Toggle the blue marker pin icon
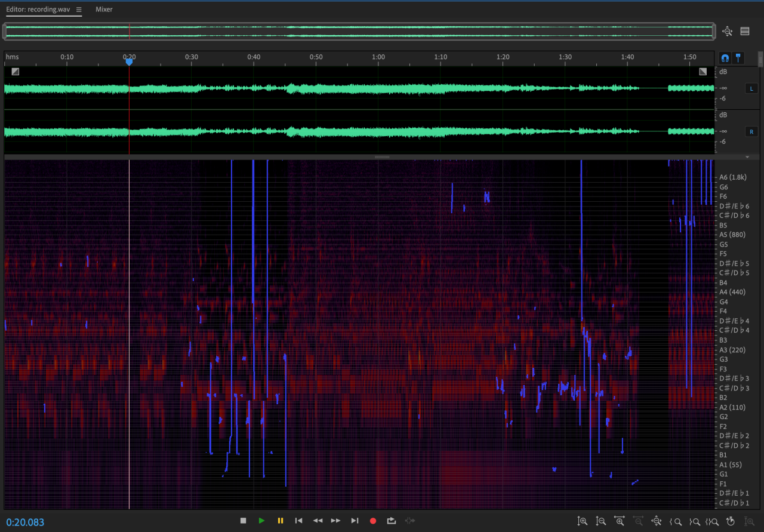The image size is (764, 532). (x=738, y=58)
